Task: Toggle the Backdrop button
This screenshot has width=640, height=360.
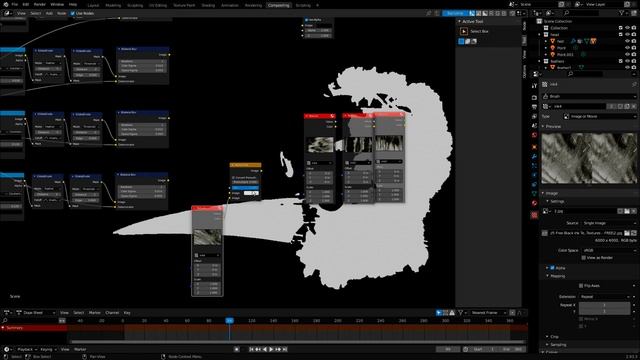Action: pyautogui.click(x=456, y=13)
